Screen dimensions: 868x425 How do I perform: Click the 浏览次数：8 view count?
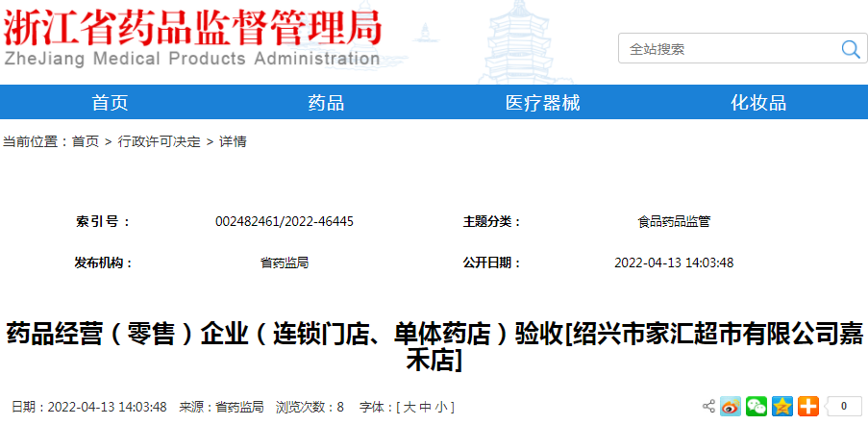pos(310,408)
